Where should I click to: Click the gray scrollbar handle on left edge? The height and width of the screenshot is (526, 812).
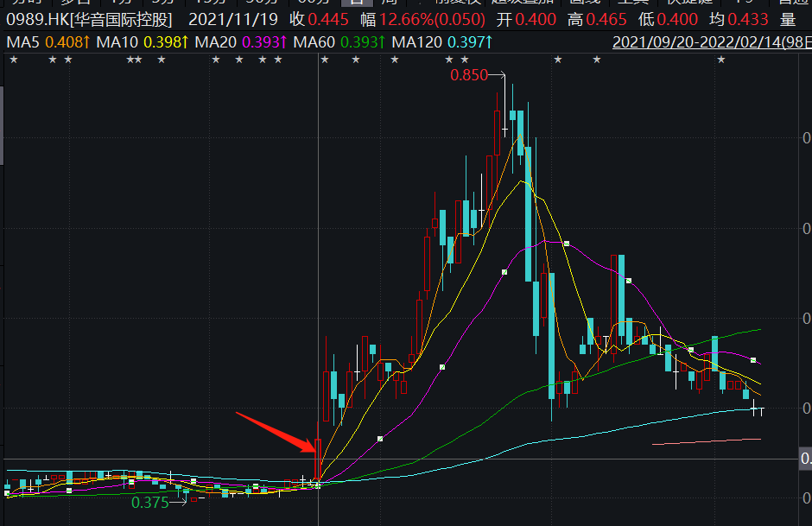click(x=2, y=125)
